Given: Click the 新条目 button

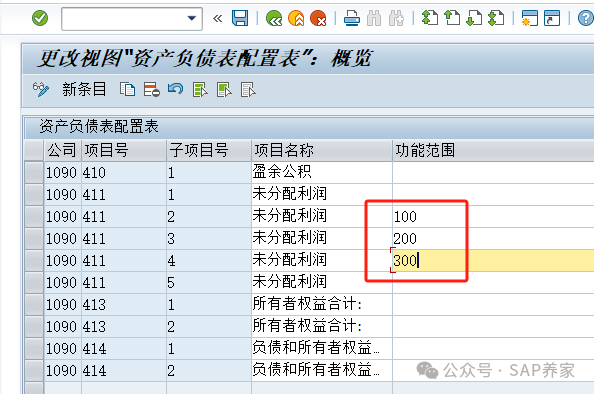Looking at the screenshot, I should click(84, 90).
